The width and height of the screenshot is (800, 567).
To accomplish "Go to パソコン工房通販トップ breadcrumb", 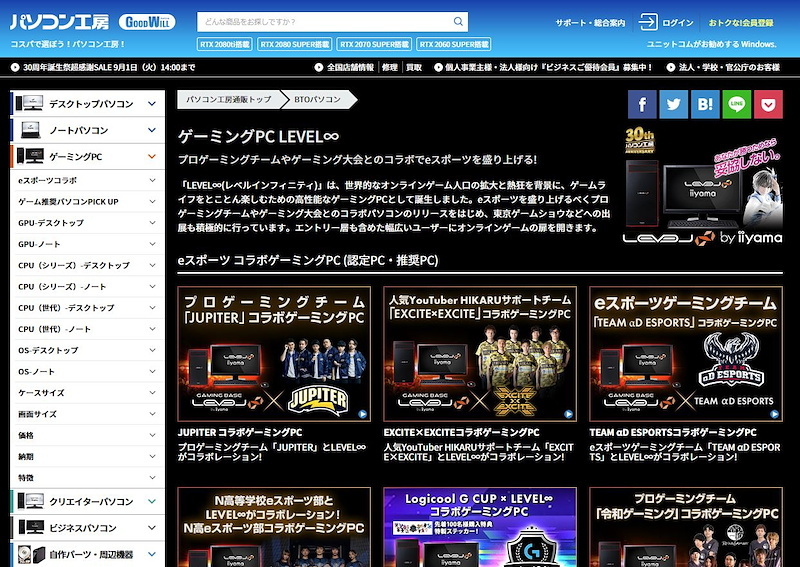I will click(x=228, y=100).
